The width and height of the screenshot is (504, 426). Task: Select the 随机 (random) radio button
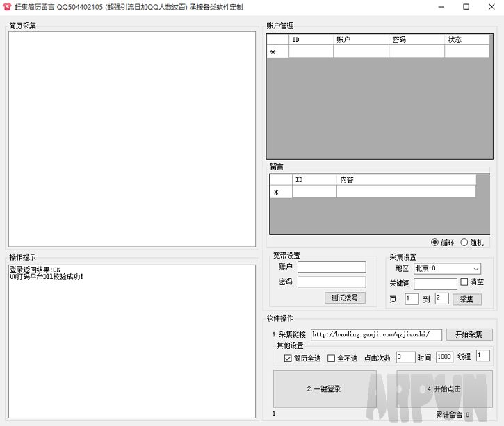click(464, 243)
